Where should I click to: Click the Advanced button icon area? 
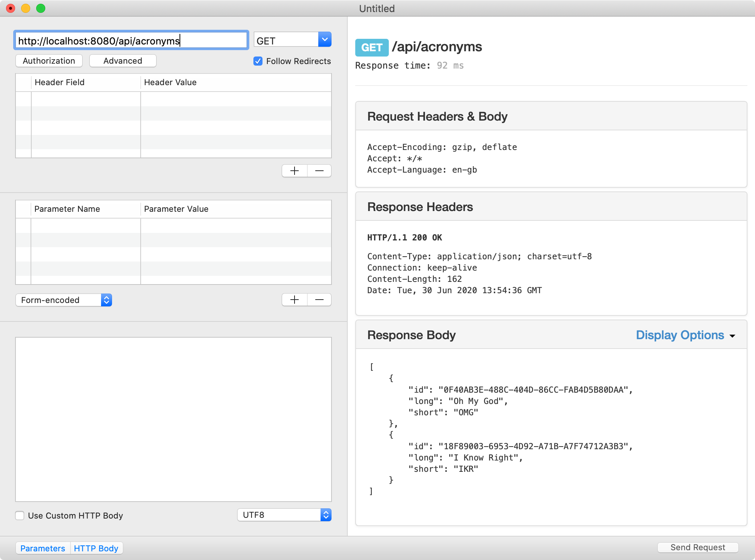tap(123, 61)
